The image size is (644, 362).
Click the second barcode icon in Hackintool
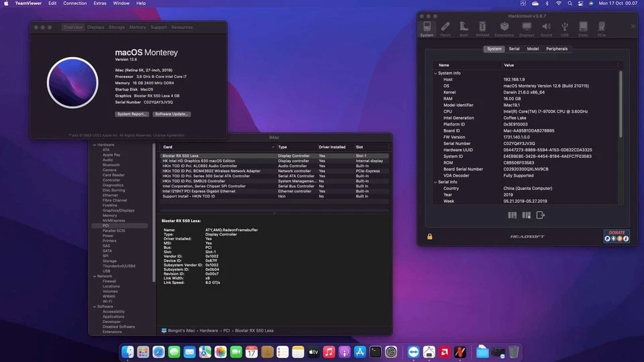pyautogui.click(x=526, y=215)
